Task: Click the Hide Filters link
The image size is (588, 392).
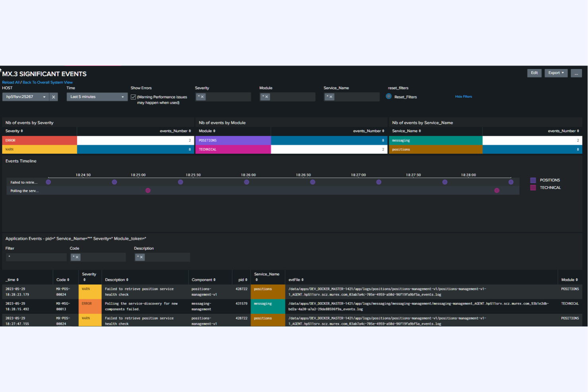Action: 463,97
